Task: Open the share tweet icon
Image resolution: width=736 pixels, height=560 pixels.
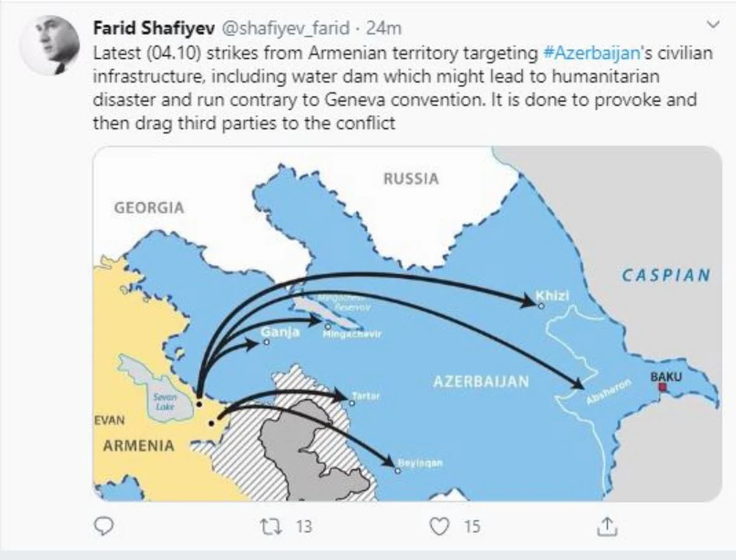Action: (x=606, y=525)
